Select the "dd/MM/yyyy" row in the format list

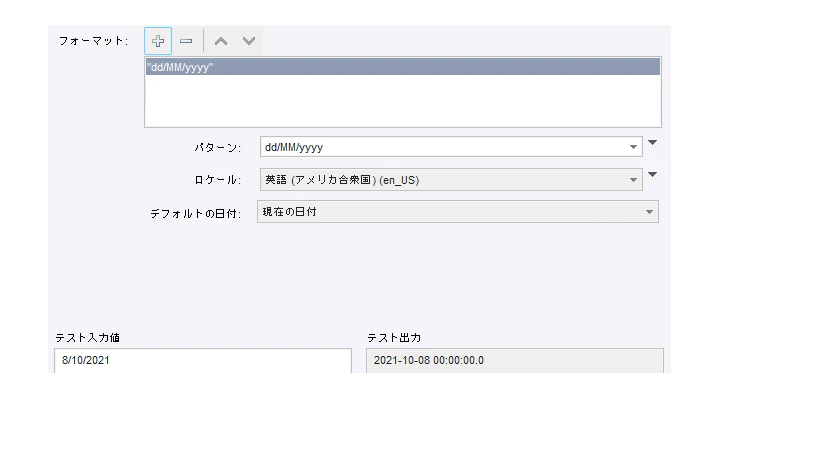tap(403, 67)
